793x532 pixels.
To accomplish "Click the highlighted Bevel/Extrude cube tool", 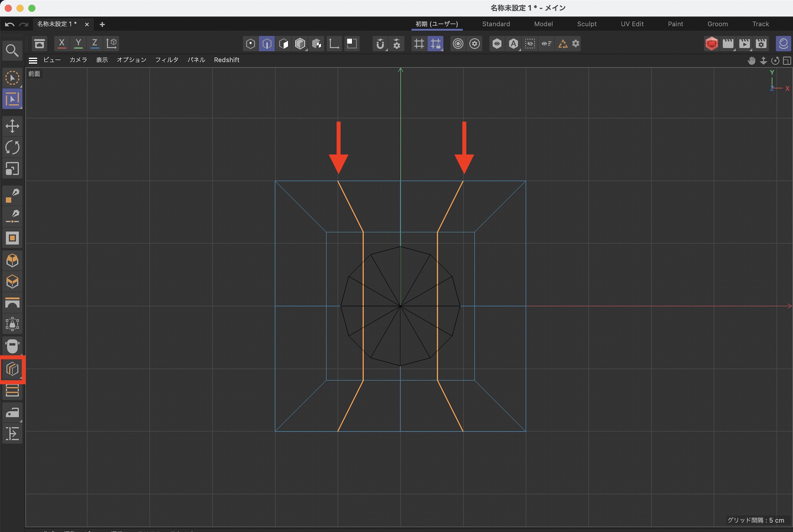I will point(12,369).
